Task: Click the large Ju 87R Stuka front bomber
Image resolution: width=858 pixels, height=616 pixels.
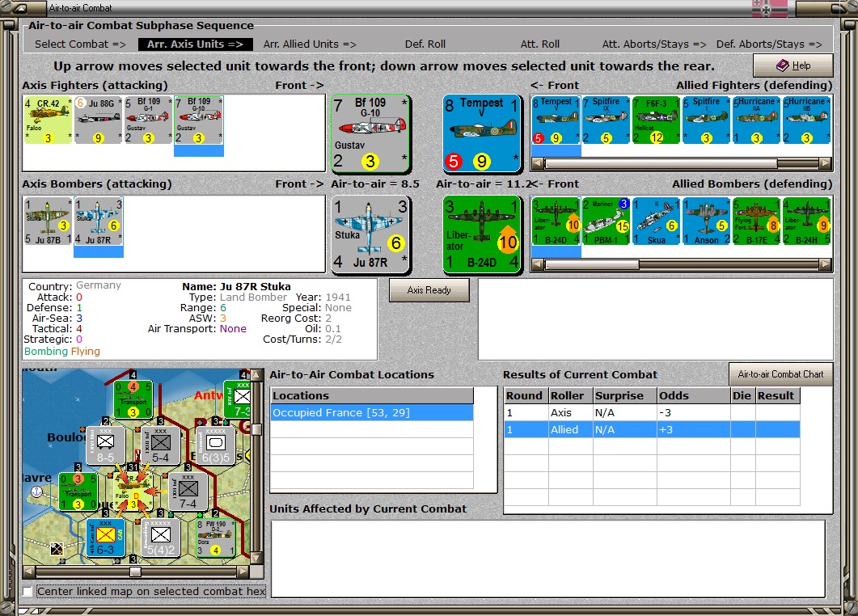Action: 370,234
